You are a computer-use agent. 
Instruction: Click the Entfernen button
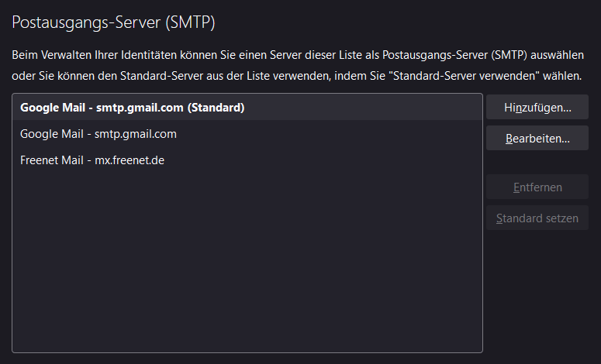click(x=537, y=187)
